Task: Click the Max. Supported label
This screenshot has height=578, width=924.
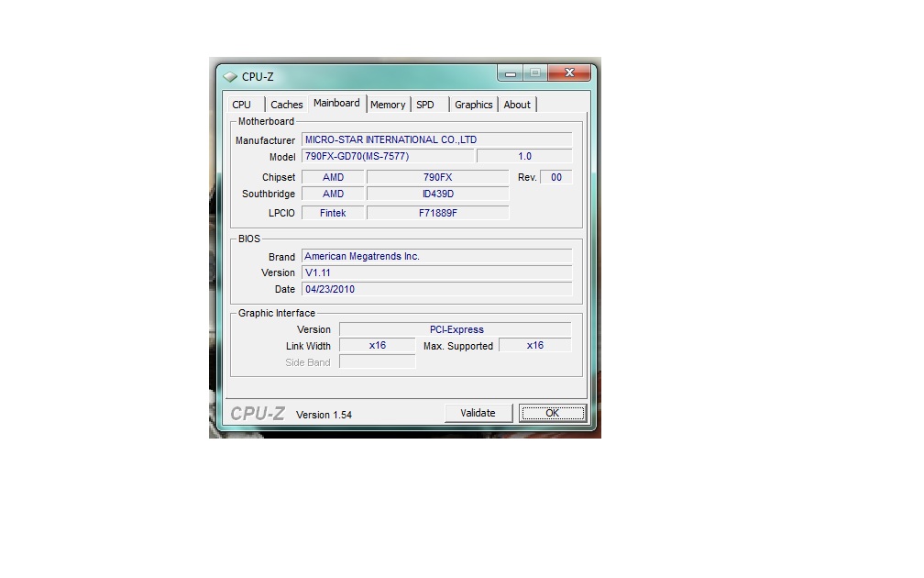Action: pyautogui.click(x=458, y=346)
